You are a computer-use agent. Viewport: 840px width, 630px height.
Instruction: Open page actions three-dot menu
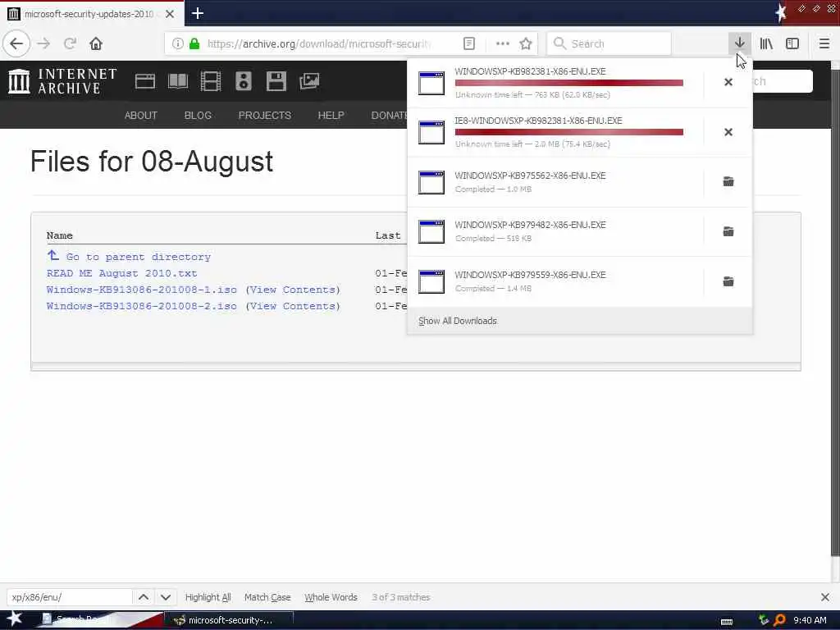click(503, 43)
